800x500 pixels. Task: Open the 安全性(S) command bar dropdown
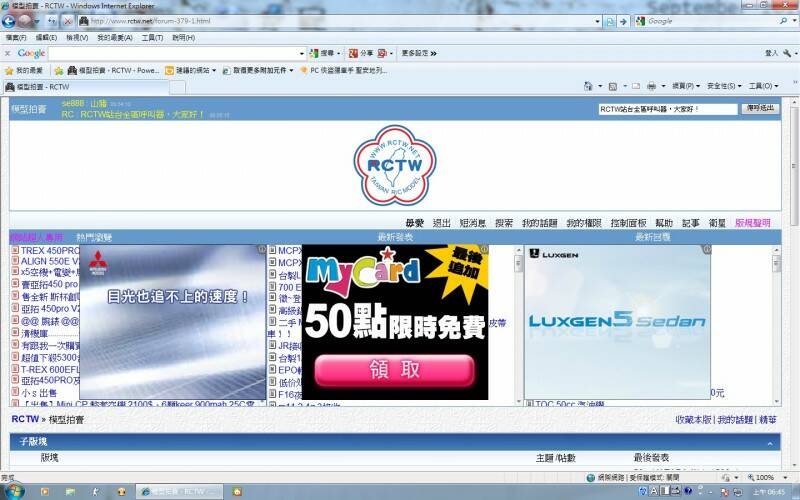click(x=723, y=86)
